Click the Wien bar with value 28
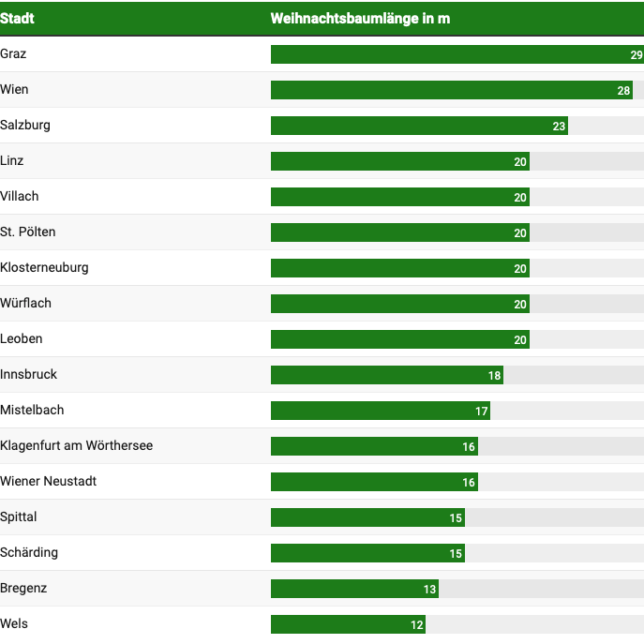Viewport: 644px width, 644px height. point(451,90)
